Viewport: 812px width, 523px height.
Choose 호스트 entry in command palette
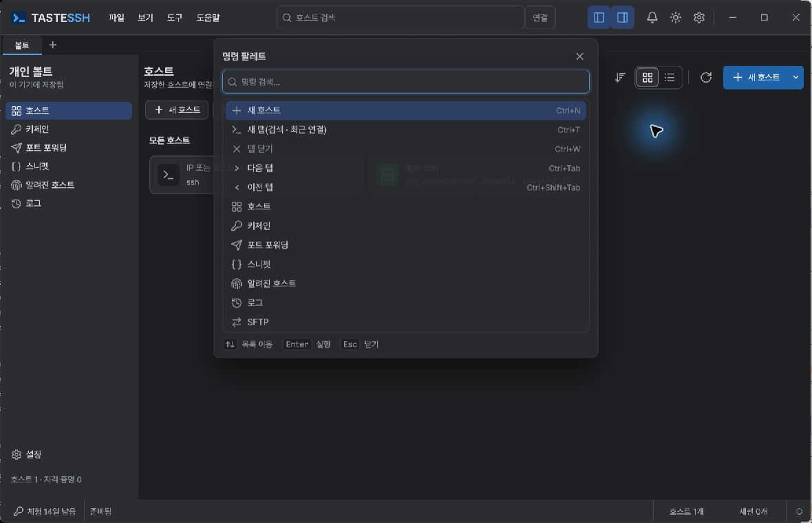point(405,206)
